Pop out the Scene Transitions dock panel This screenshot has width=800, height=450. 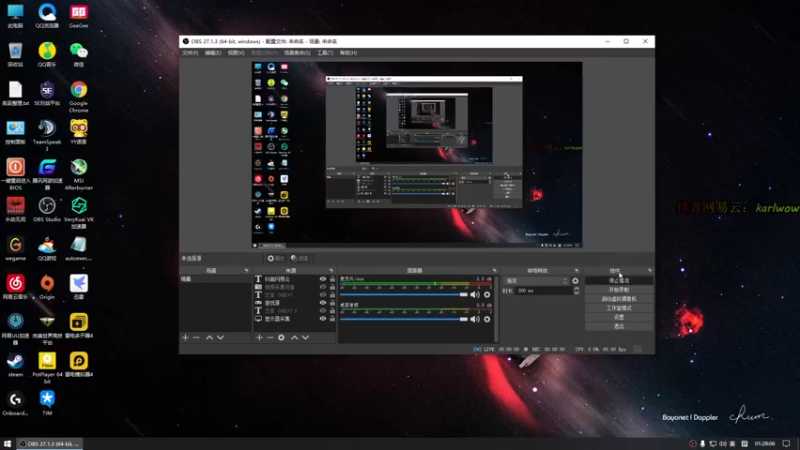pos(577,270)
